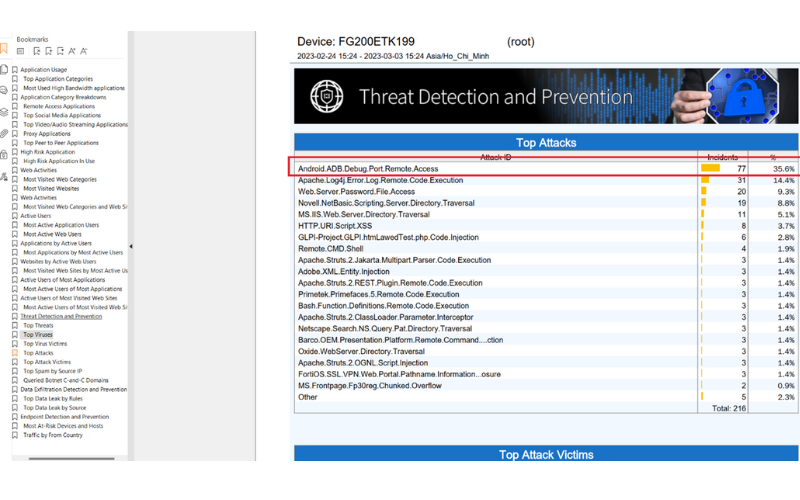The width and height of the screenshot is (800, 500).
Task: Select the Traffic by From Country bookmark
Action: (x=53, y=435)
